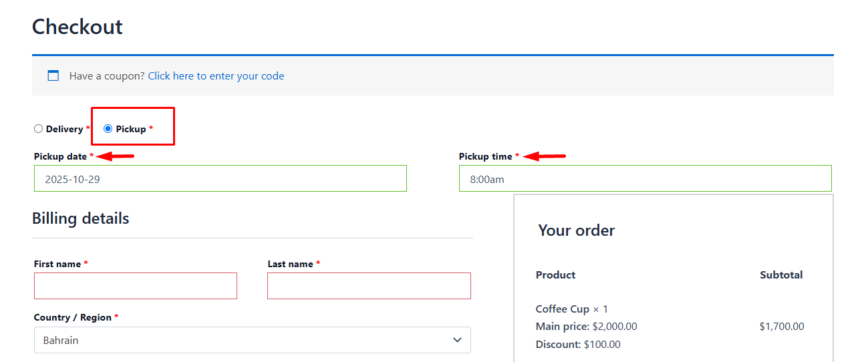The height and width of the screenshot is (362, 868).
Task: Click the Checkout page heading
Action: click(78, 27)
